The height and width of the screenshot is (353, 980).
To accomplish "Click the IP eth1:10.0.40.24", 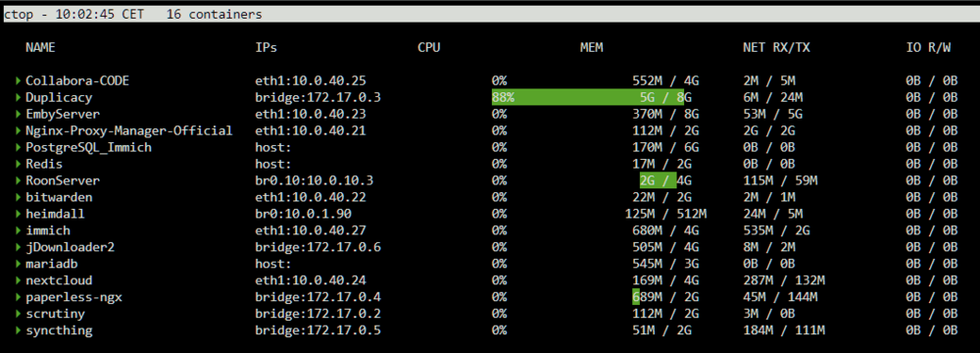I will [311, 280].
